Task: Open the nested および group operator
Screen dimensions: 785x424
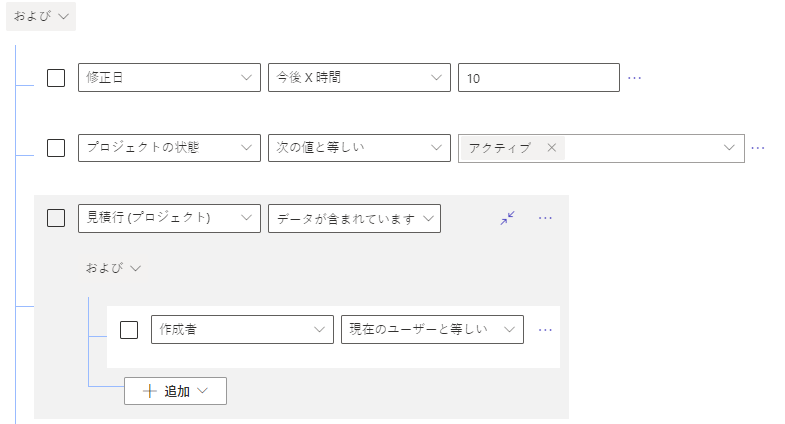Action: click(112, 268)
